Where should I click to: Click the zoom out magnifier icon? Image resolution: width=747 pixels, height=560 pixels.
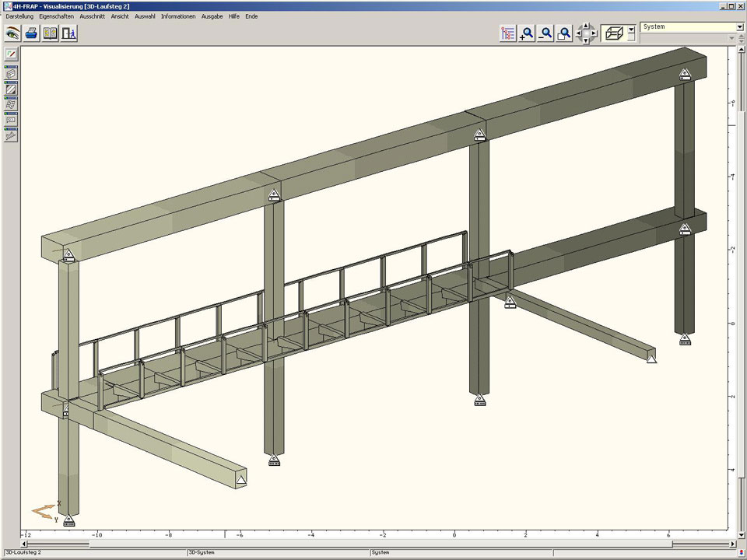tap(546, 33)
